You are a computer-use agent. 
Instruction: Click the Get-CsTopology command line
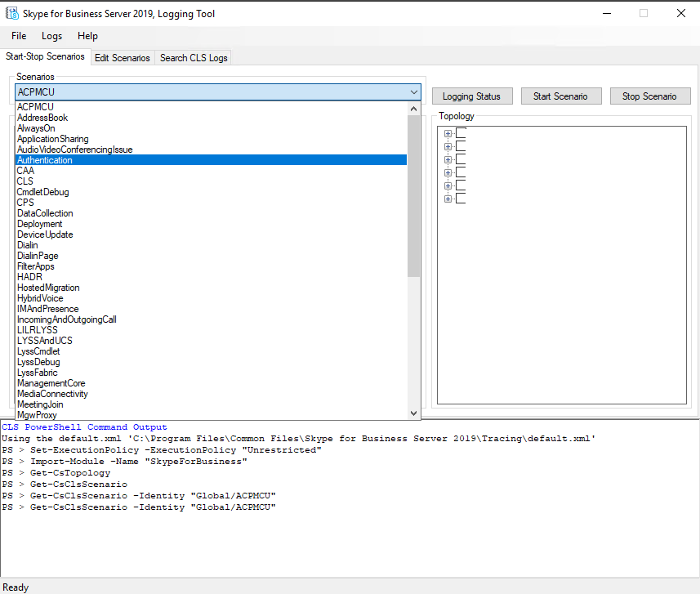[56, 473]
